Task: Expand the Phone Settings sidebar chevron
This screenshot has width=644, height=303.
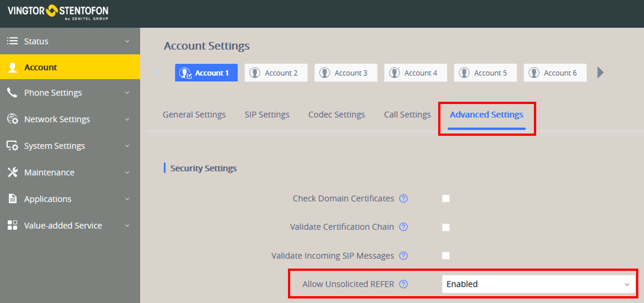Action: [127, 93]
